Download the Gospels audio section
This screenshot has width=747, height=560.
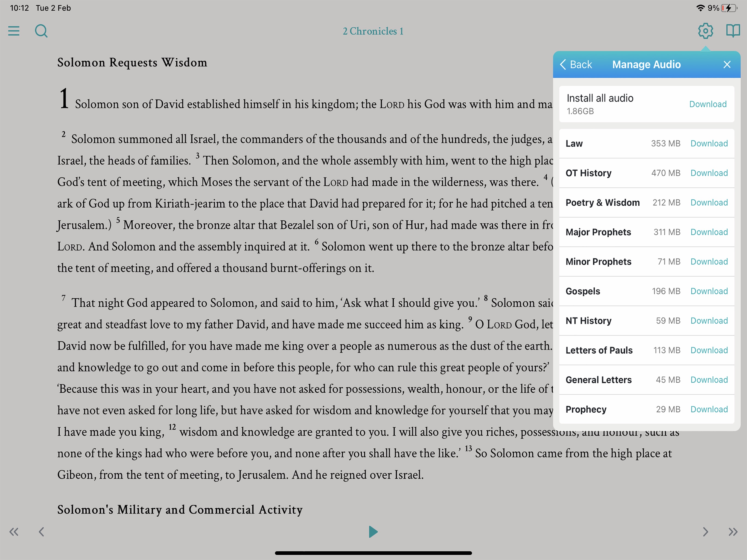[708, 291]
